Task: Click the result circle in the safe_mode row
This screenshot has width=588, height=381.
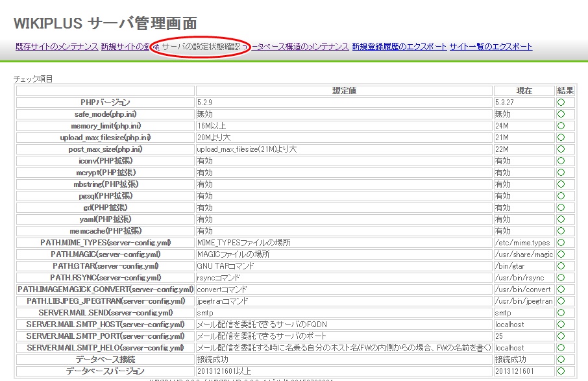Action: 561,114
